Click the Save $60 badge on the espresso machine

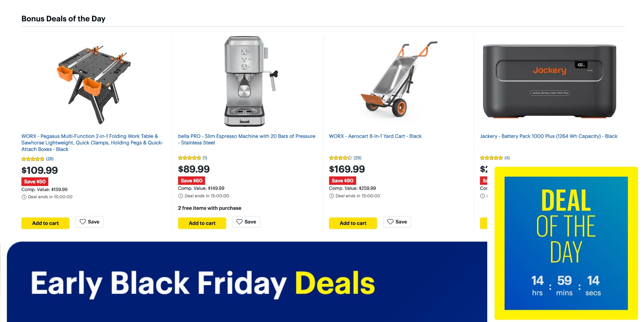point(191,181)
